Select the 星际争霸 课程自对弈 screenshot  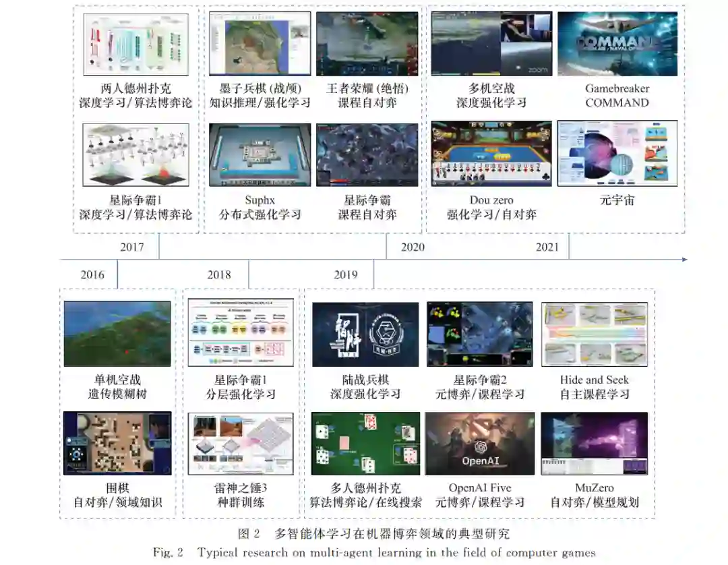pyautogui.click(x=367, y=155)
